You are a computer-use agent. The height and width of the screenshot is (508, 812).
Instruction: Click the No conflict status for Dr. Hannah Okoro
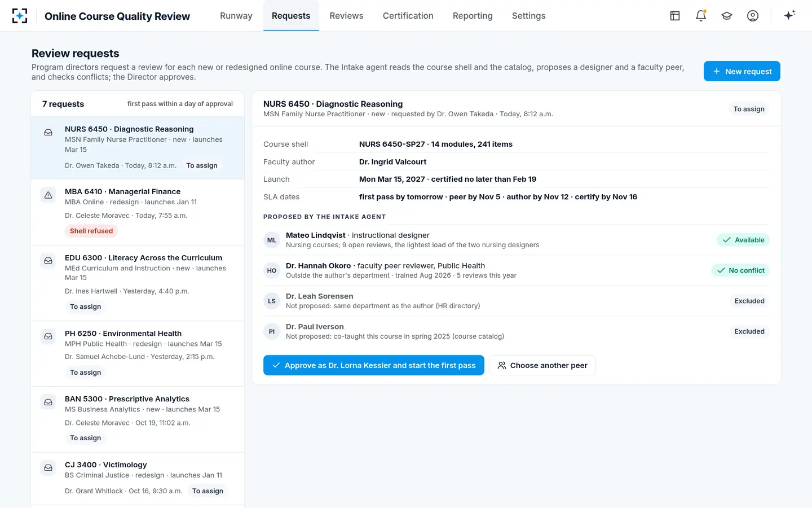click(x=740, y=270)
